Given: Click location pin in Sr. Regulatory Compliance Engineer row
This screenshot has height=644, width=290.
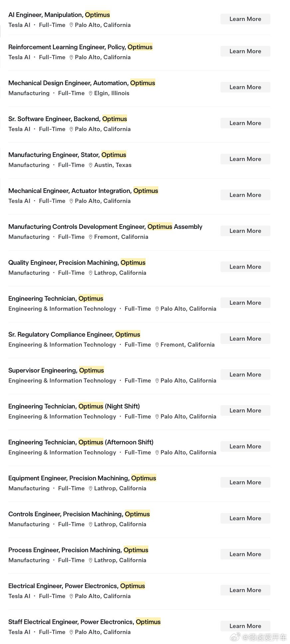Looking at the screenshot, I should (x=157, y=345).
